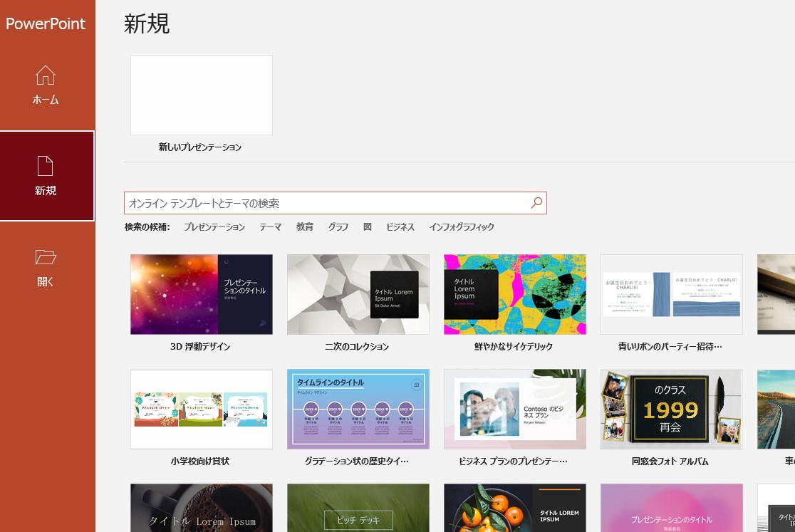The width and height of the screenshot is (795, 532).
Task: Create a blank 新しいプレゼンテーション thumbnail
Action: coord(202,95)
